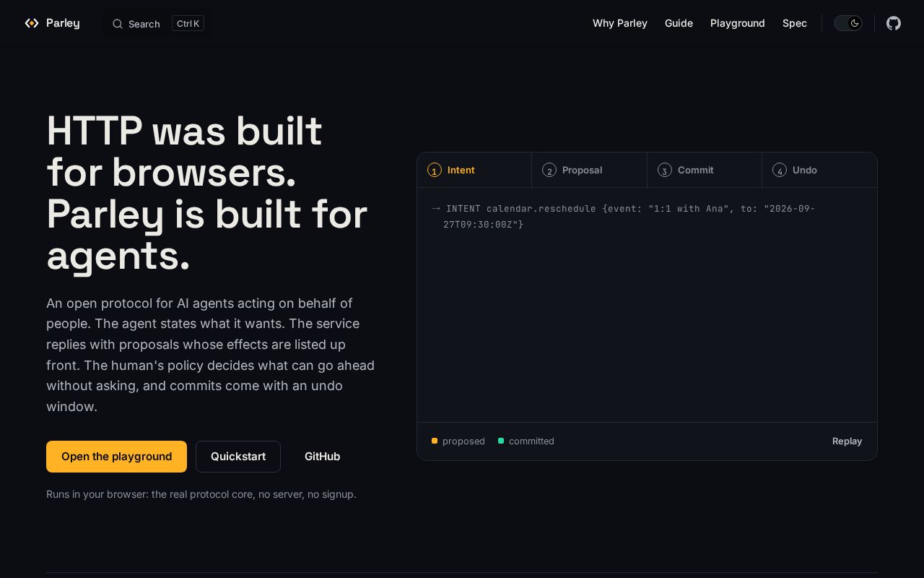Image resolution: width=924 pixels, height=578 pixels.
Task: Open the Why Parley page
Action: pos(620,23)
